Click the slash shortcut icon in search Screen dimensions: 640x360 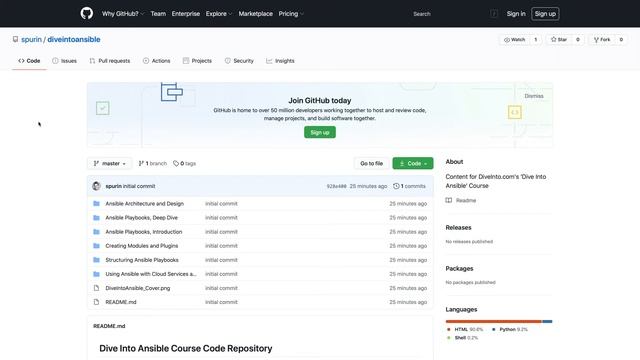[x=494, y=13]
